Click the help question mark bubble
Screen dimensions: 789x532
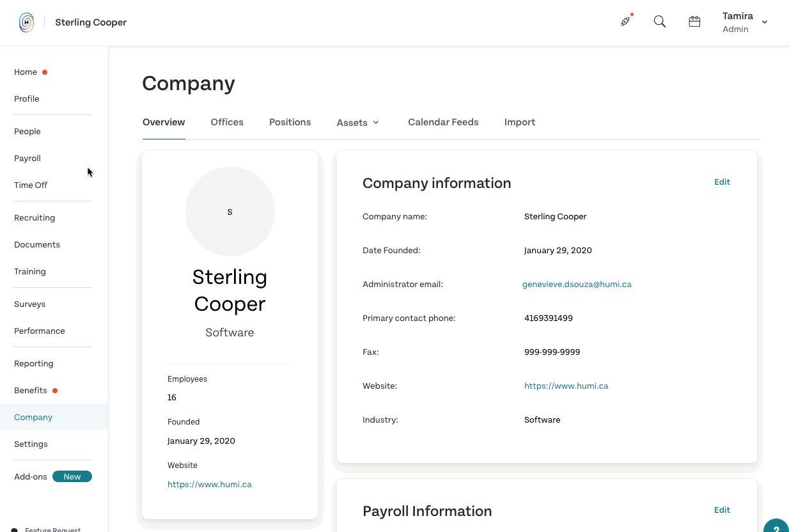(776, 526)
